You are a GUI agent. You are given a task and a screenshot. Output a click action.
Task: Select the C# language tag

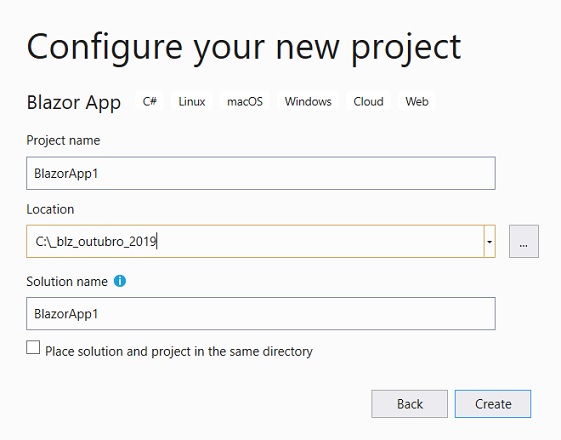(150, 101)
